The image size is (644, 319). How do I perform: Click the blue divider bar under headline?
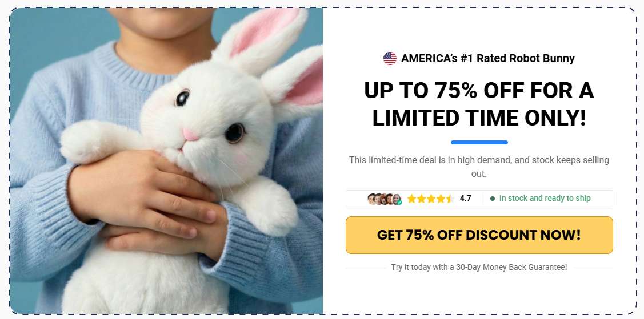click(x=479, y=142)
